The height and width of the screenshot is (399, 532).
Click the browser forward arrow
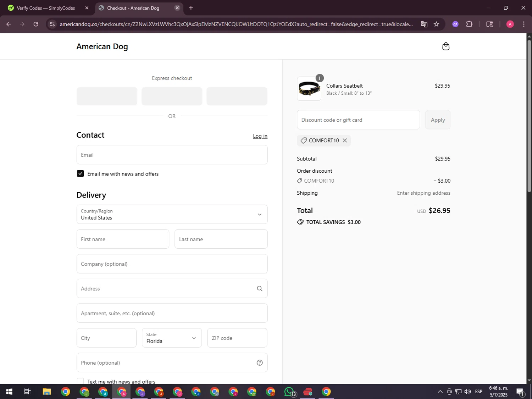pyautogui.click(x=22, y=24)
